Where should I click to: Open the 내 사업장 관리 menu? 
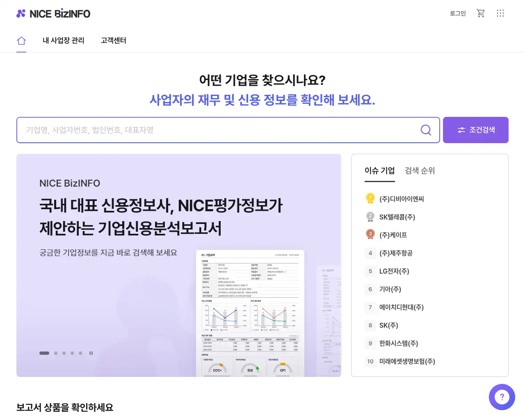pos(63,41)
